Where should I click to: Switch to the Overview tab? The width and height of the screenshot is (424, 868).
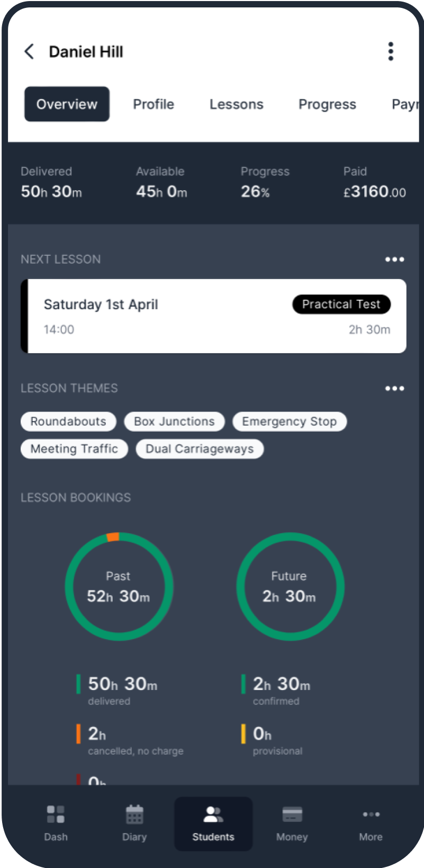click(67, 104)
